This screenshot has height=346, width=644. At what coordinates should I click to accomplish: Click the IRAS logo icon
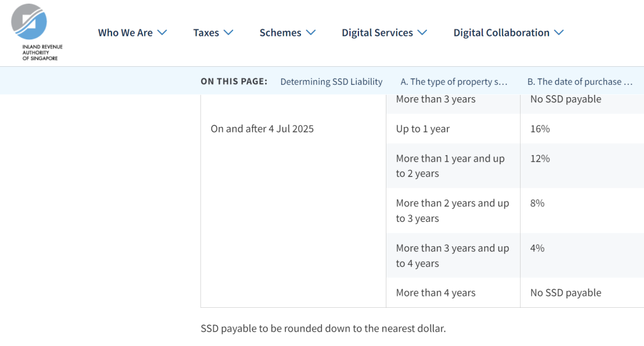[29, 22]
